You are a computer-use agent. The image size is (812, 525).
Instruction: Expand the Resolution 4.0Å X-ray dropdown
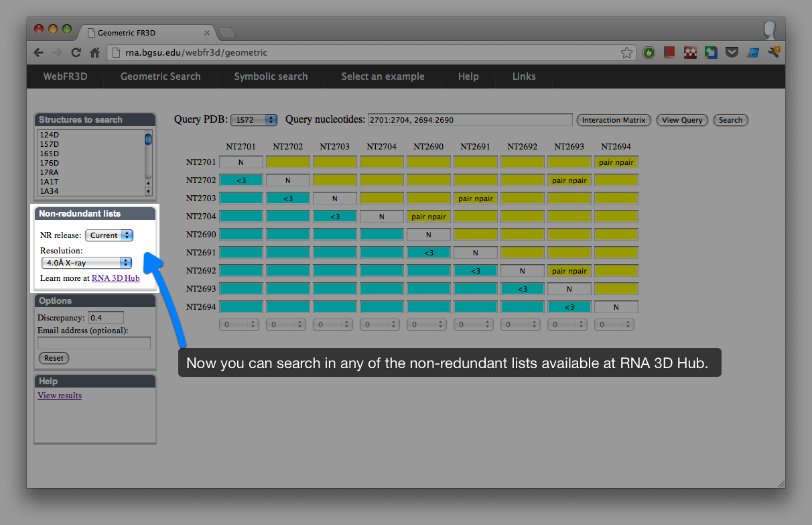tap(86, 263)
